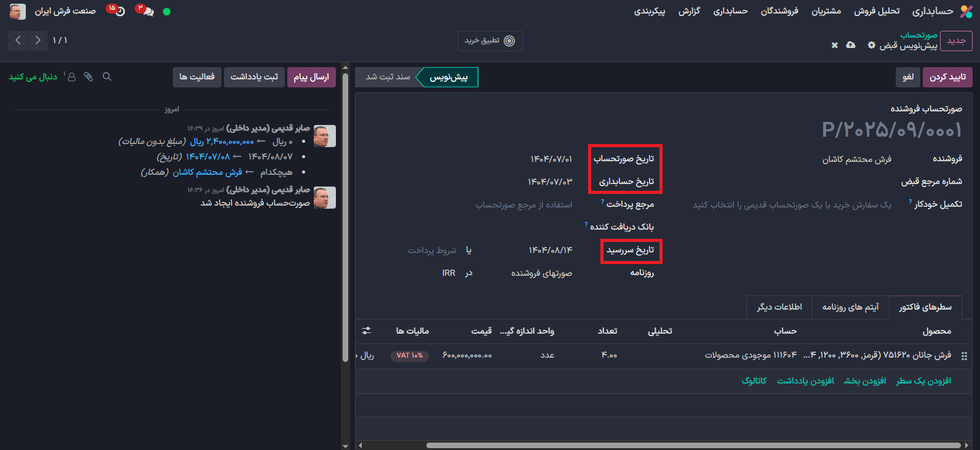Click the horizontal scrollbar under the invoice lines
Image resolution: width=980 pixels, height=450 pixels.
(692, 445)
